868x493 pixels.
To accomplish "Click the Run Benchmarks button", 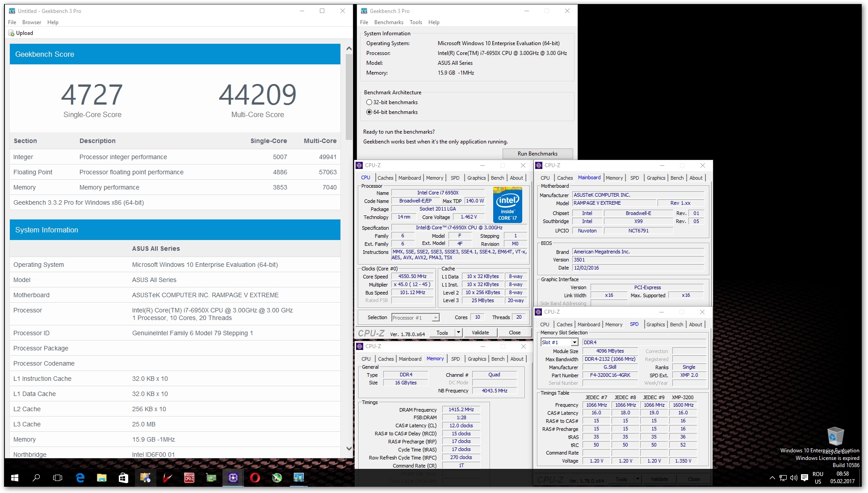I will point(537,154).
